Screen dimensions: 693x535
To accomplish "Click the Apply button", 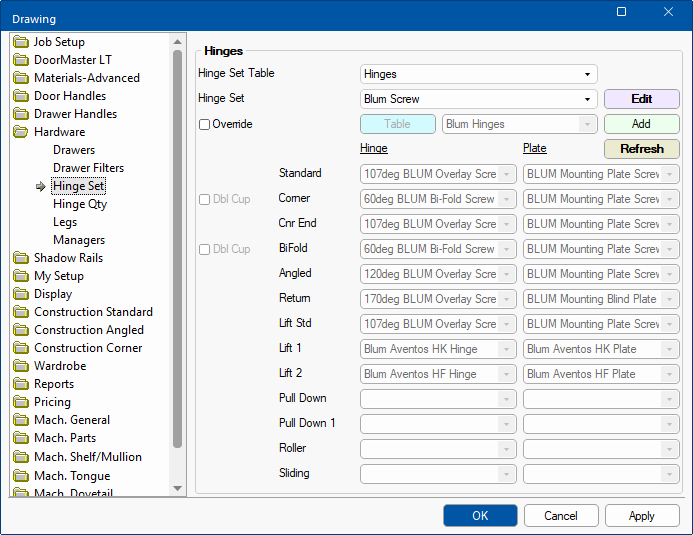I will (642, 516).
